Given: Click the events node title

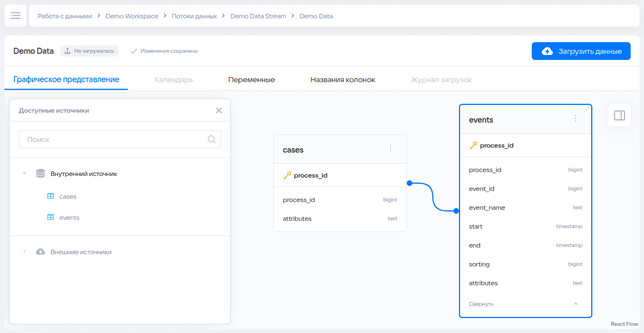Looking at the screenshot, I should (x=481, y=120).
